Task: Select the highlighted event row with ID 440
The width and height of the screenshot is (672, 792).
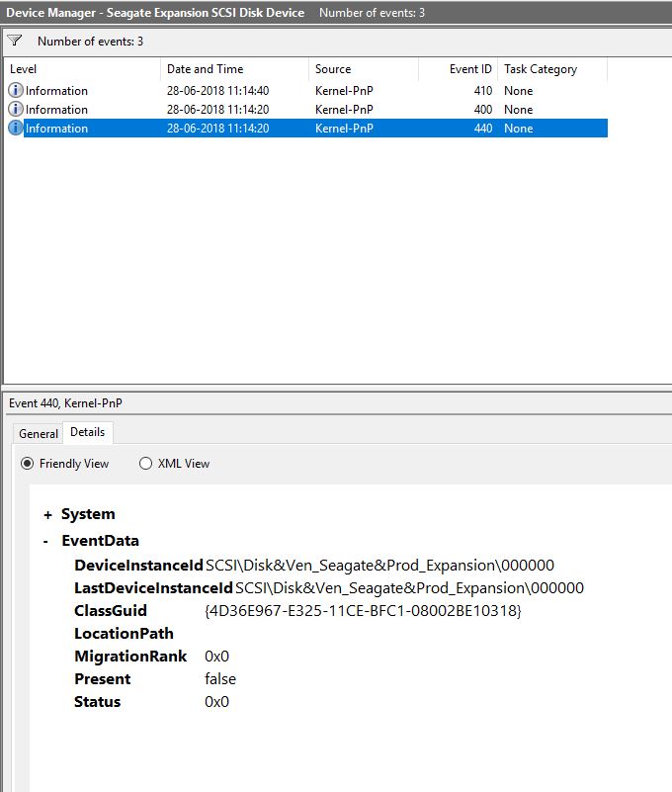Action: 306,128
